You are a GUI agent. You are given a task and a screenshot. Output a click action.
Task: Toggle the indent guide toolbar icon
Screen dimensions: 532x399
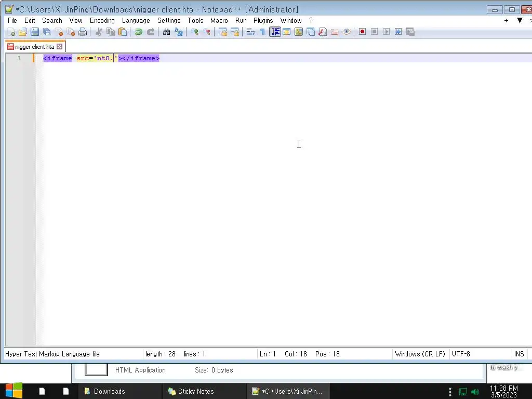tap(275, 32)
